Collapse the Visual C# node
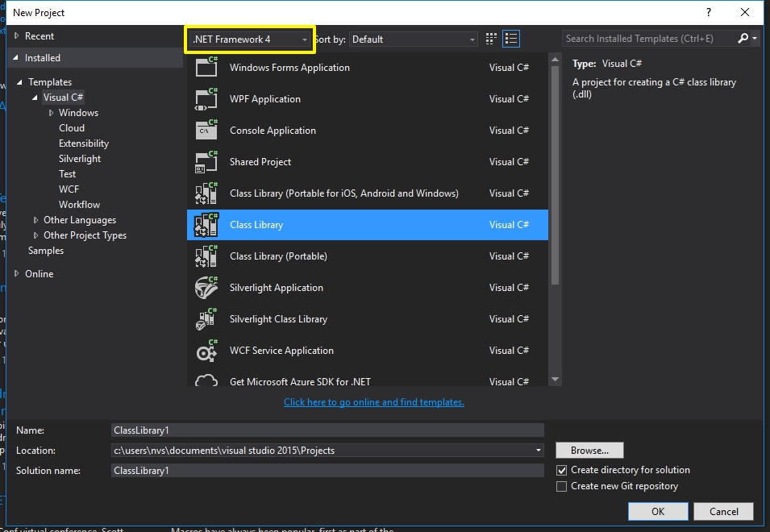 (35, 98)
